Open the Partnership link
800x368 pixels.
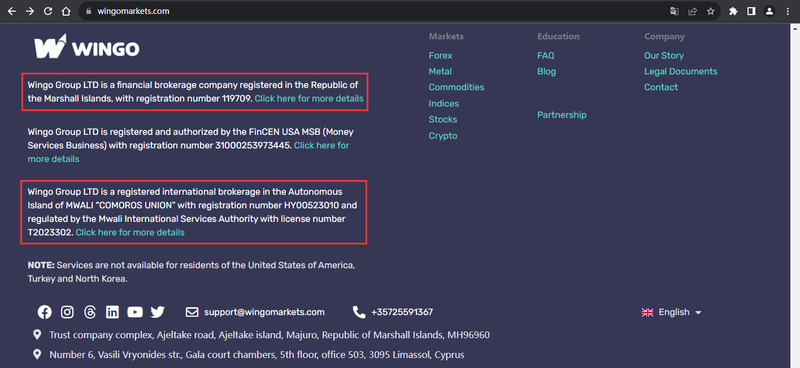562,115
